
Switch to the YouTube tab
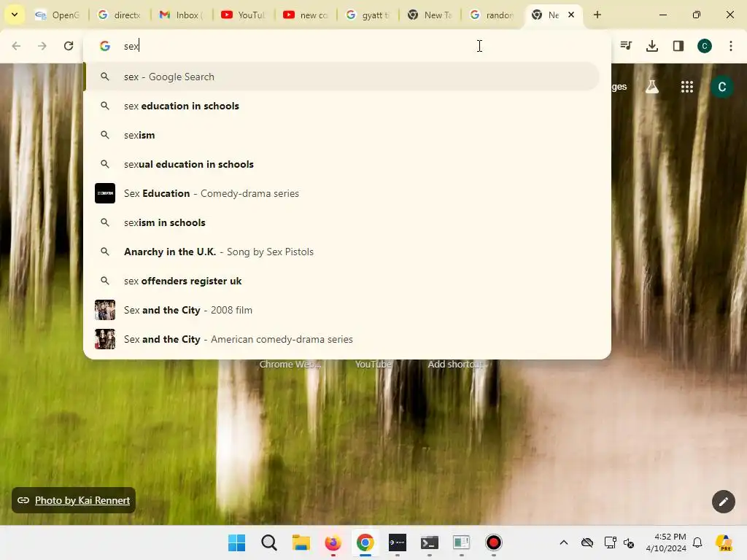pos(243,15)
